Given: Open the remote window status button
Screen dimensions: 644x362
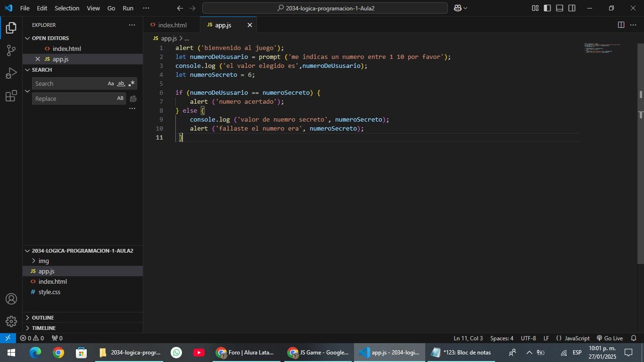Looking at the screenshot, I should click(x=8, y=338).
